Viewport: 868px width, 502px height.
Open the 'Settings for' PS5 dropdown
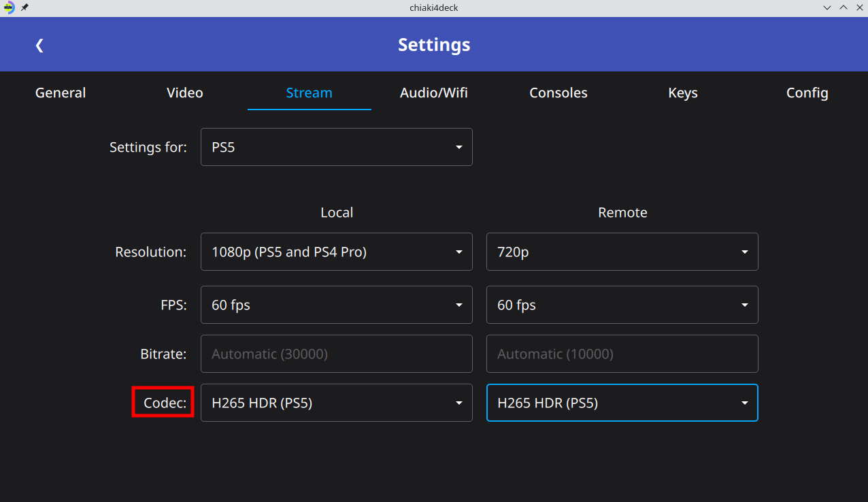click(x=337, y=147)
